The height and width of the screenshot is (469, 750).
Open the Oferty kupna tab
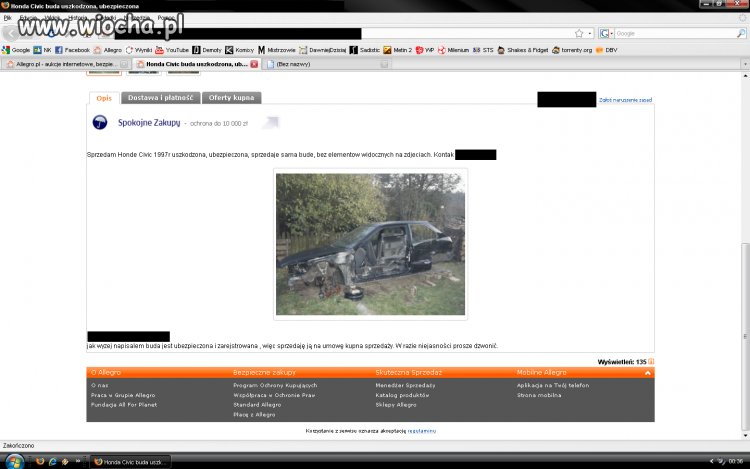pyautogui.click(x=232, y=98)
